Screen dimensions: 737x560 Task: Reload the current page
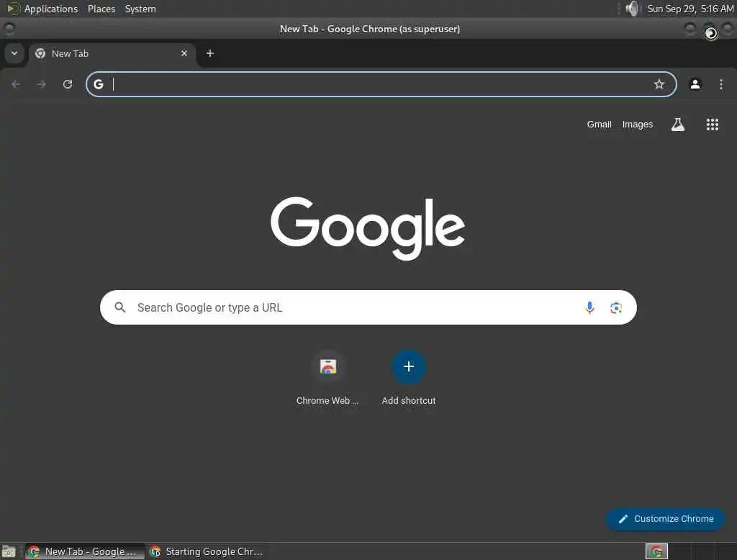pos(68,84)
